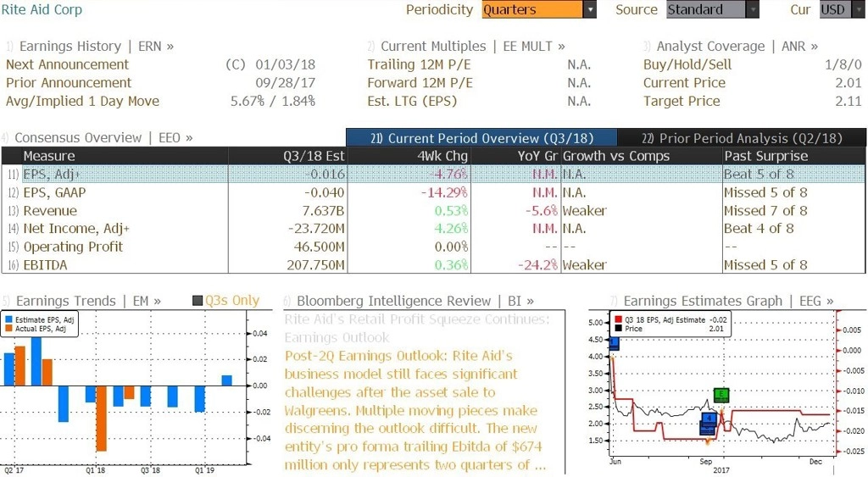
Task: Open Earnings Trends EM link
Action: (88, 301)
